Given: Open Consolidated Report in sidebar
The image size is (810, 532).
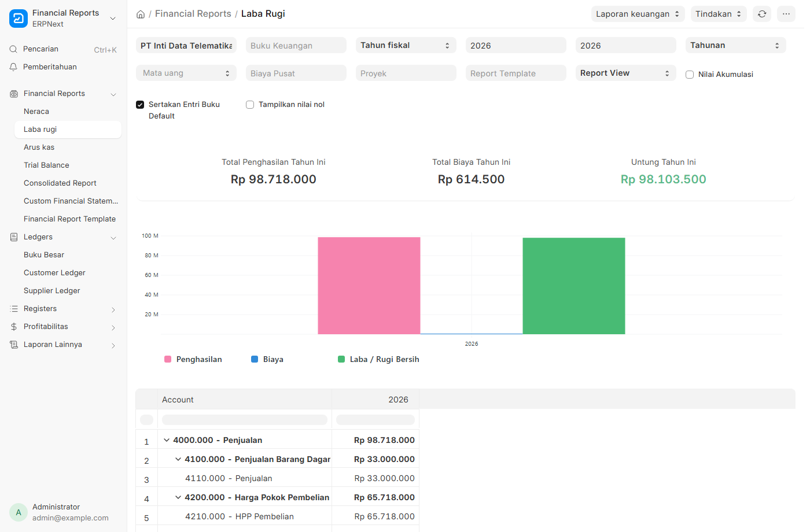Looking at the screenshot, I should [x=68, y=183].
